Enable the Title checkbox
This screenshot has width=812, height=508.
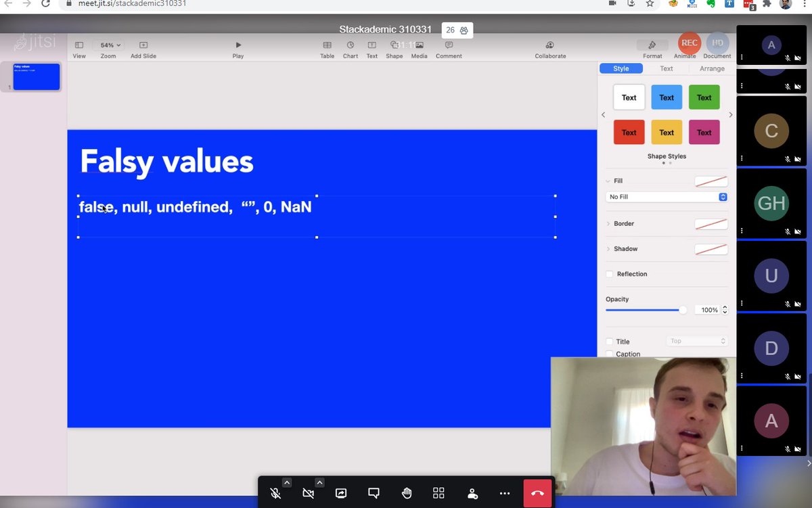(610, 342)
